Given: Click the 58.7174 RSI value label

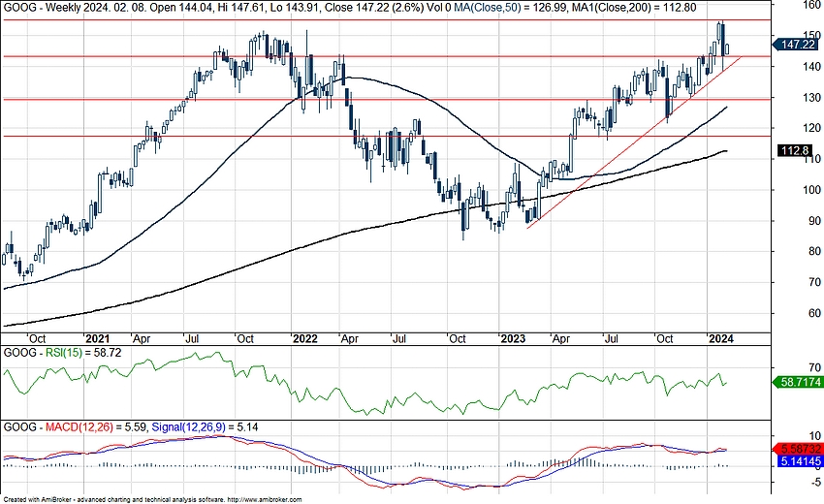Looking at the screenshot, I should pyautogui.click(x=797, y=382).
